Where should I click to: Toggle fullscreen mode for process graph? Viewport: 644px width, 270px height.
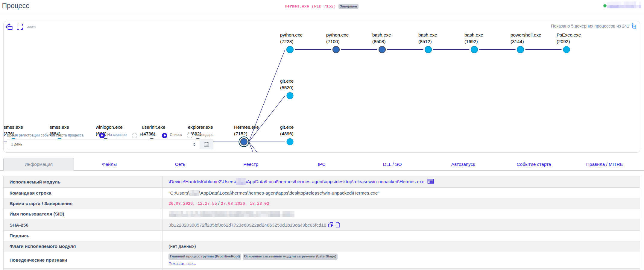pos(20,27)
